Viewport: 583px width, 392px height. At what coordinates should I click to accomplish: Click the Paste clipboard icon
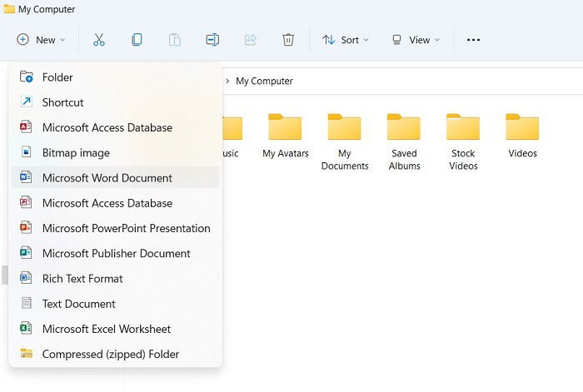point(175,40)
